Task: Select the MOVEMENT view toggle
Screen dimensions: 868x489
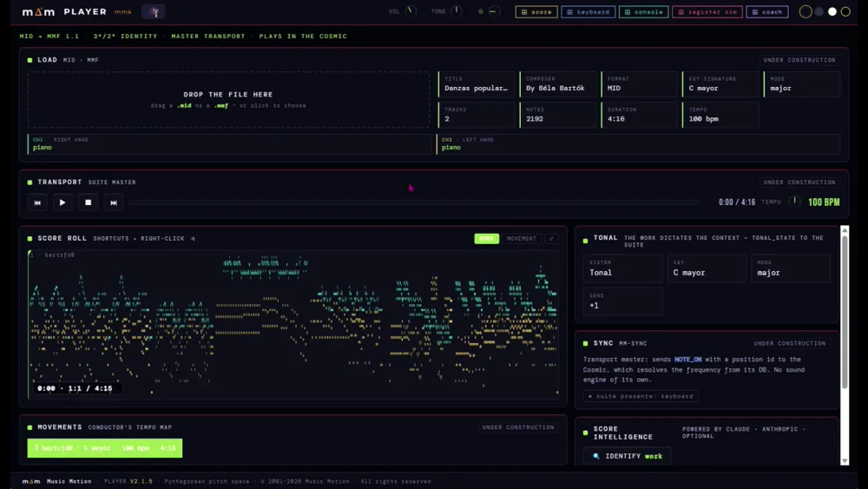Action: click(x=522, y=239)
